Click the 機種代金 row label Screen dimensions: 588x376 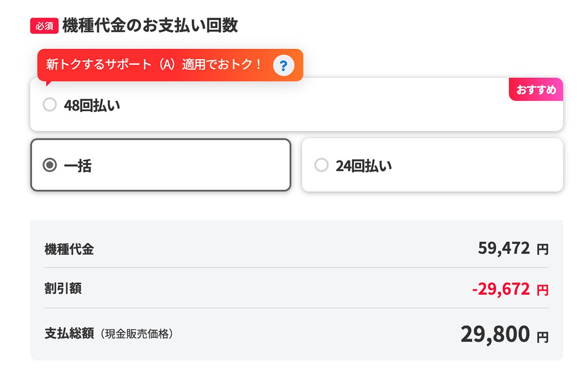tap(69, 250)
